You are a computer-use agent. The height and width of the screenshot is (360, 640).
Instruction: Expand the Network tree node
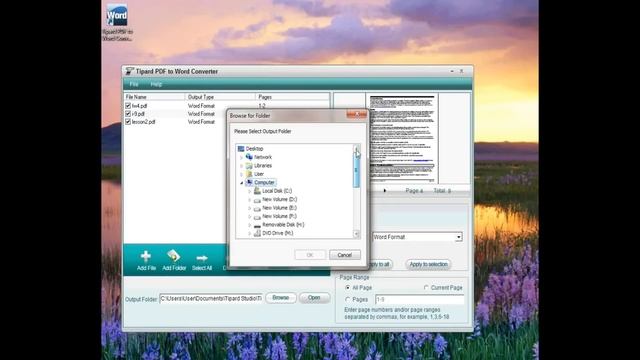[x=242, y=158]
